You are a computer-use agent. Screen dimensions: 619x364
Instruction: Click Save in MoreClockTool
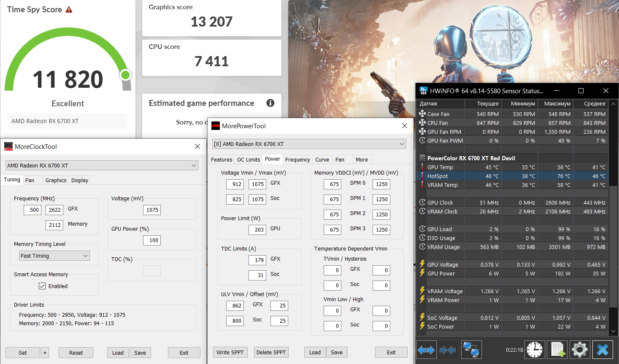click(140, 353)
